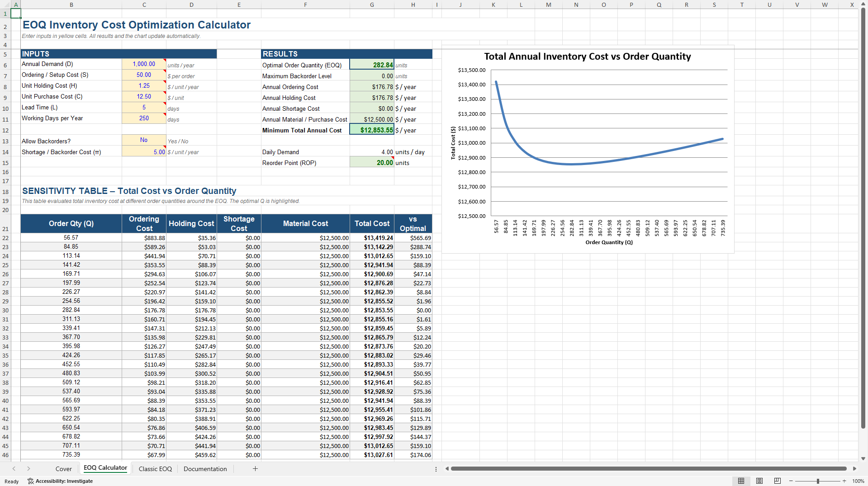
Task: Click the sheet tab bar options dots
Action: click(436, 469)
